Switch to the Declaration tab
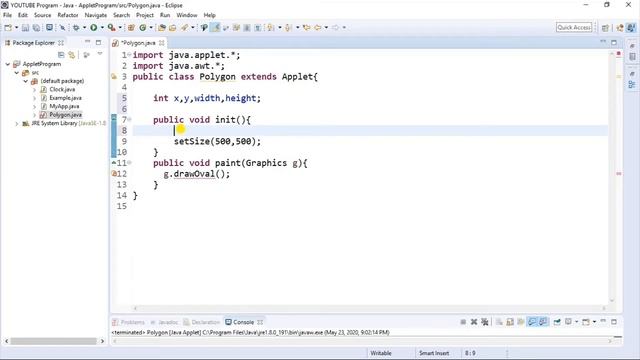 (202, 322)
